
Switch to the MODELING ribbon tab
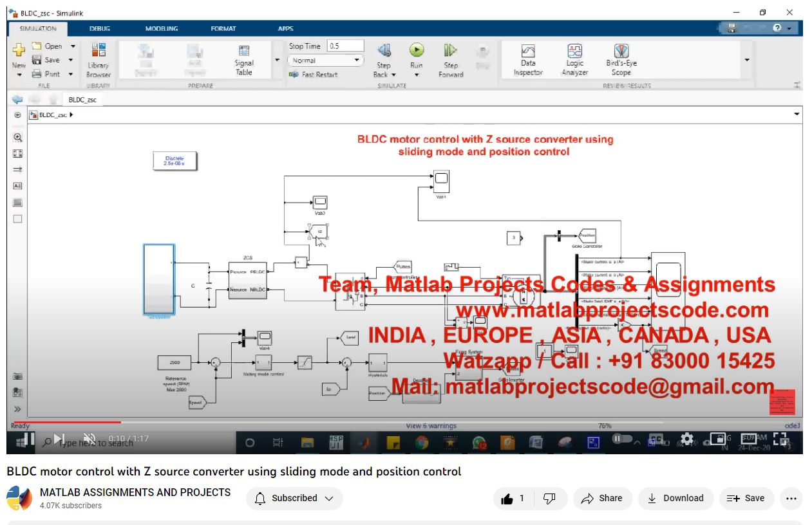pyautogui.click(x=162, y=29)
